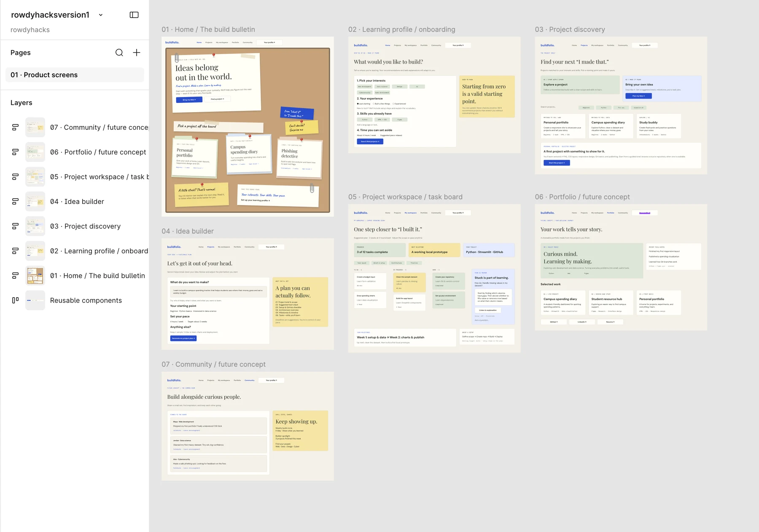Click the layout icon of the 07 · Community layer
The height and width of the screenshot is (532, 759).
coord(15,127)
